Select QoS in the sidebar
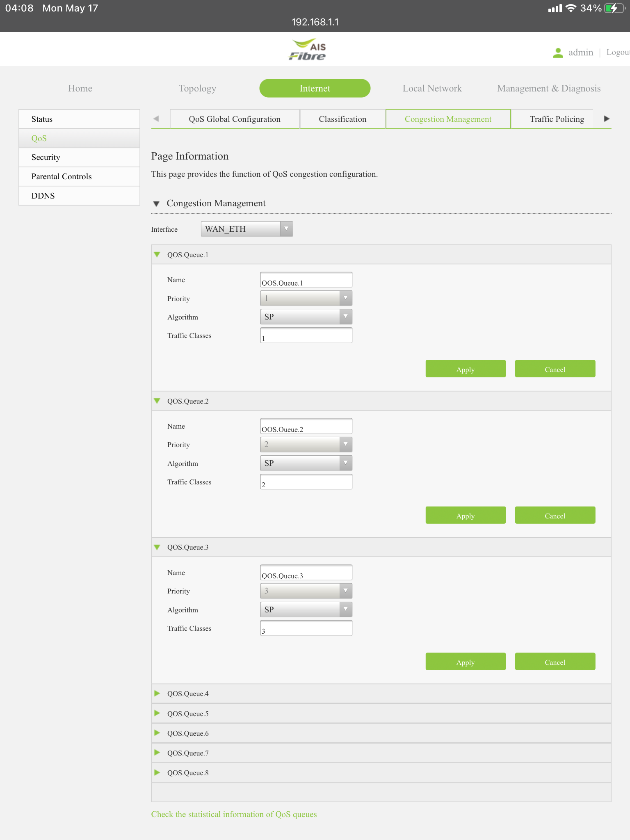 79,138
